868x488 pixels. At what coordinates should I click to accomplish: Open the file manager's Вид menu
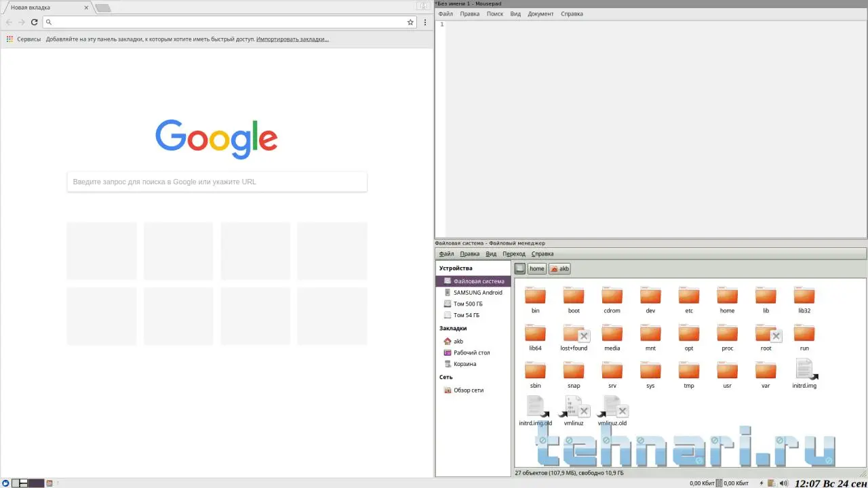pos(491,254)
